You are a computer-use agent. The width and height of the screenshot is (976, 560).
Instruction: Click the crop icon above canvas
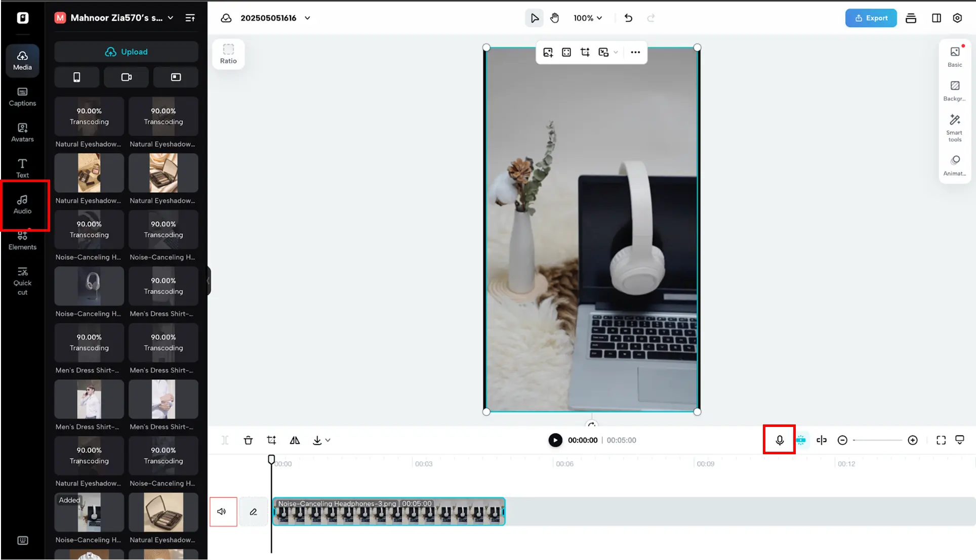pyautogui.click(x=585, y=52)
